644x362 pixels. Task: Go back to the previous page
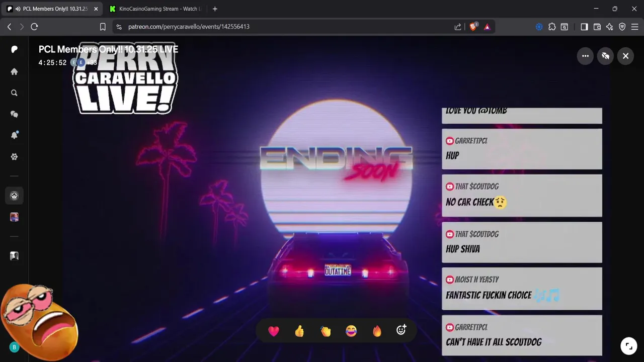(x=9, y=27)
